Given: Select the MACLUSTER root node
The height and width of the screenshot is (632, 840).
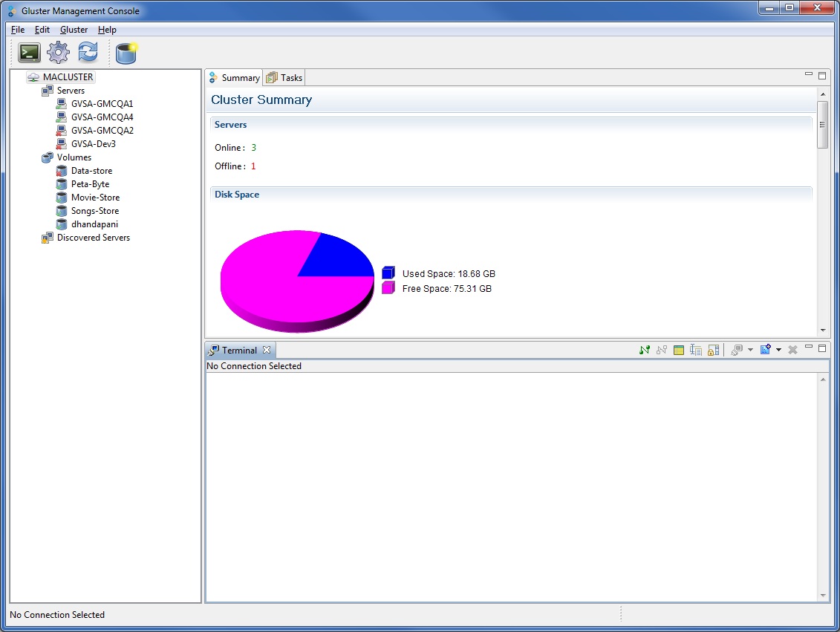Looking at the screenshot, I should pyautogui.click(x=68, y=77).
